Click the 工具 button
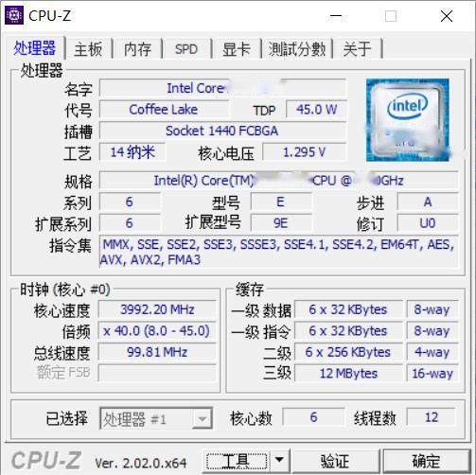The height and width of the screenshot is (475, 476). coord(237,461)
